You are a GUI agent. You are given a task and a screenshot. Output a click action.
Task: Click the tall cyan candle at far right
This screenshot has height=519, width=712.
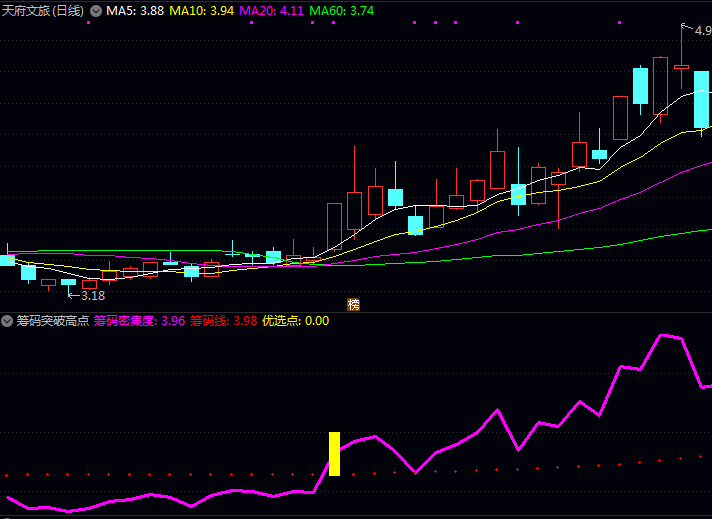pos(702,99)
